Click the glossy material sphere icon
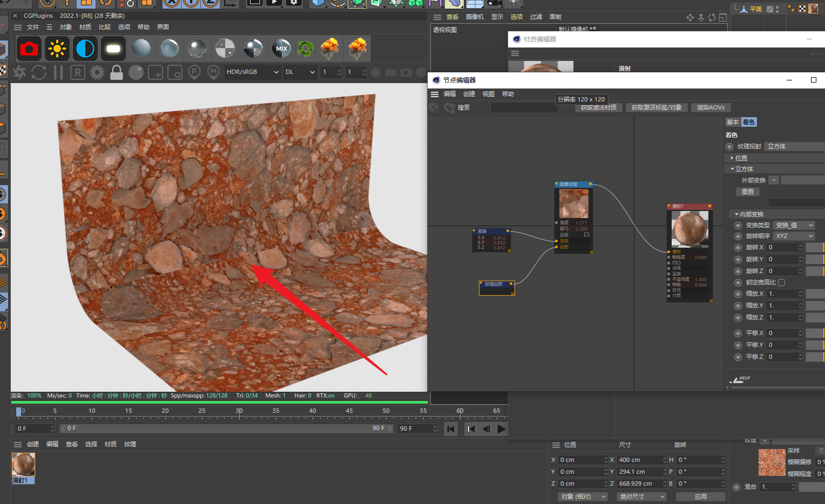825x504 pixels. coord(169,49)
